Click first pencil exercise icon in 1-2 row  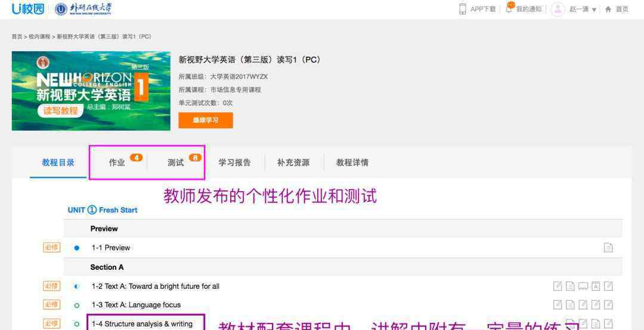[558, 286]
